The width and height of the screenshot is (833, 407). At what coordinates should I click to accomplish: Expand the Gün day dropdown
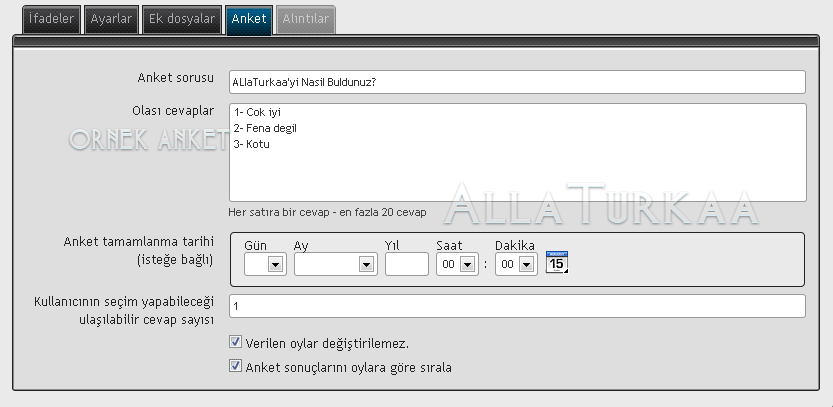pos(265,264)
